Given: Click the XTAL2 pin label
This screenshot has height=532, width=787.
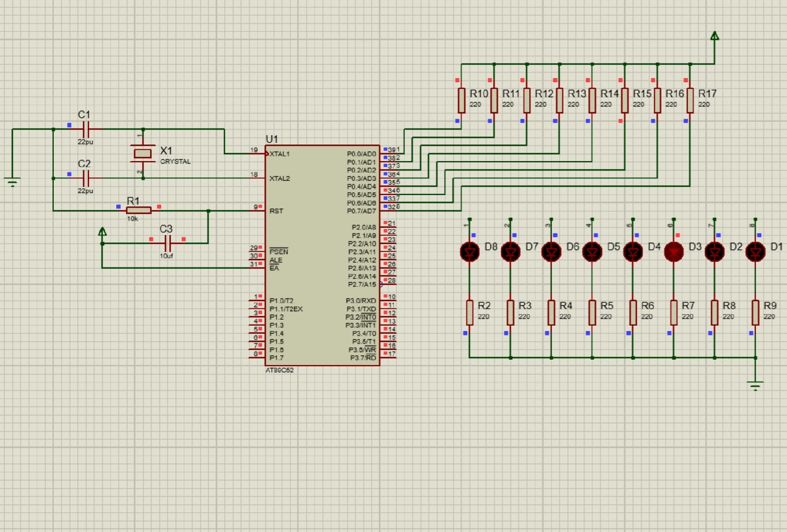Looking at the screenshot, I should pos(279,178).
